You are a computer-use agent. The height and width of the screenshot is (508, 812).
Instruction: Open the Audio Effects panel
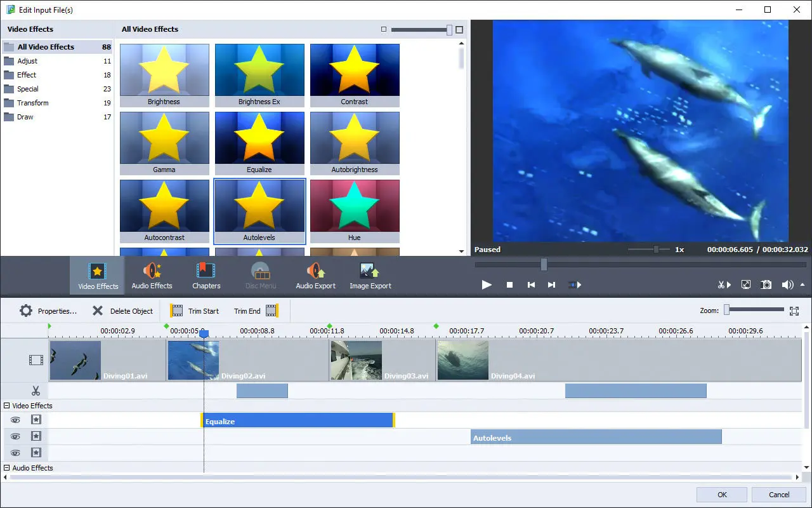coord(152,276)
